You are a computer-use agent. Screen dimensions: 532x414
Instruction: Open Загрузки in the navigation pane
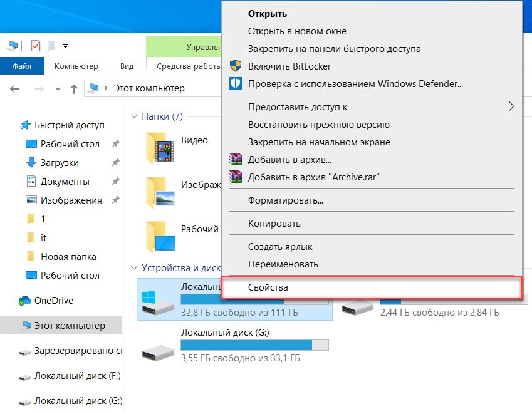point(60,163)
